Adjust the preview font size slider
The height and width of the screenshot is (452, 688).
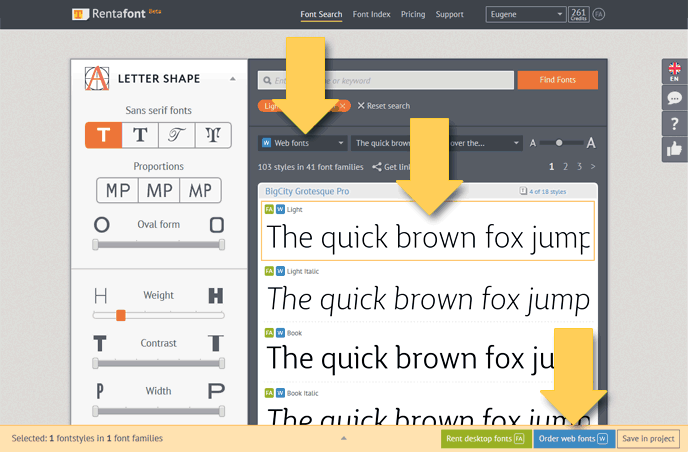[x=561, y=143]
